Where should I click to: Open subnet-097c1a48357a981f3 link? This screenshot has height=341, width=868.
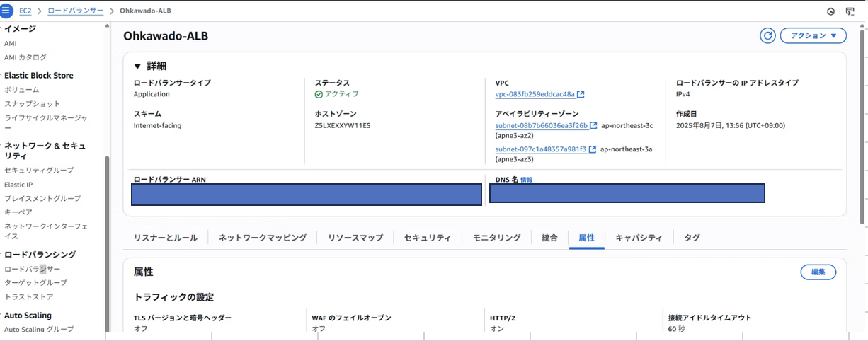[541, 149]
